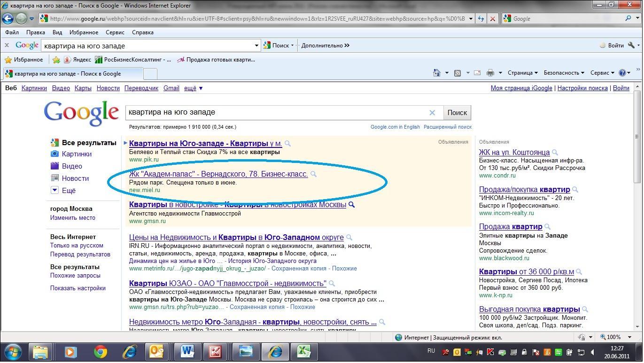Click 'Только на русском' filter

tap(77, 246)
